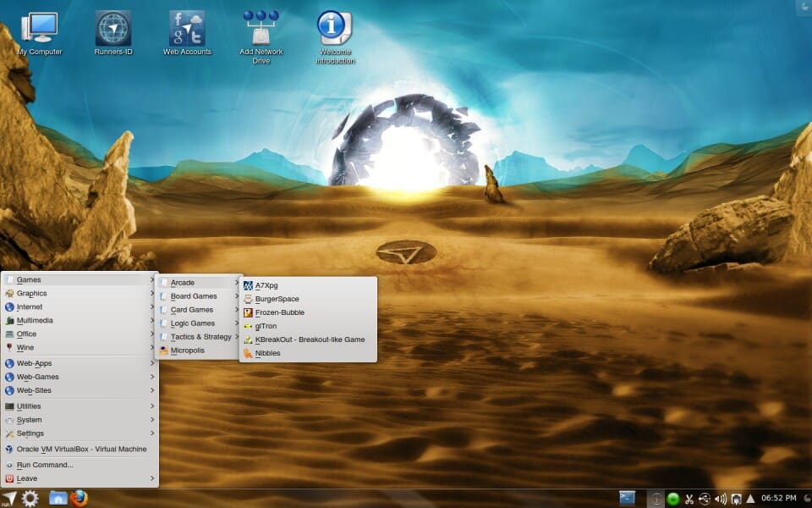Expand the Graphics menu category
Screen dimensions: 812x508
click(80, 293)
